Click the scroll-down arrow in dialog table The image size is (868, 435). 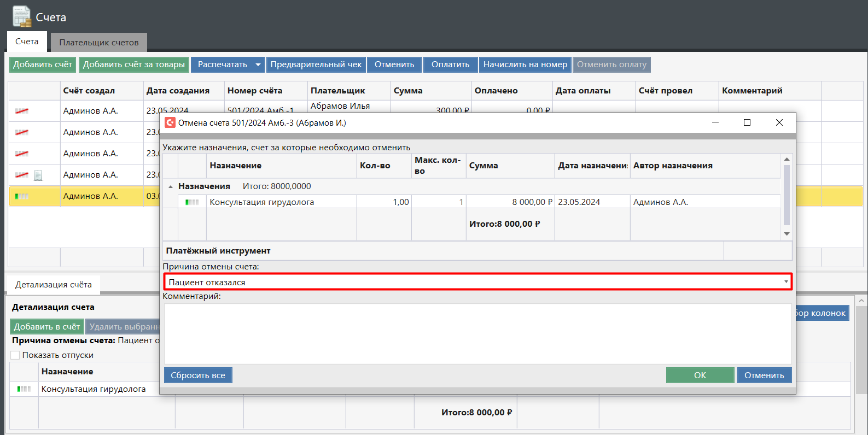pos(787,234)
